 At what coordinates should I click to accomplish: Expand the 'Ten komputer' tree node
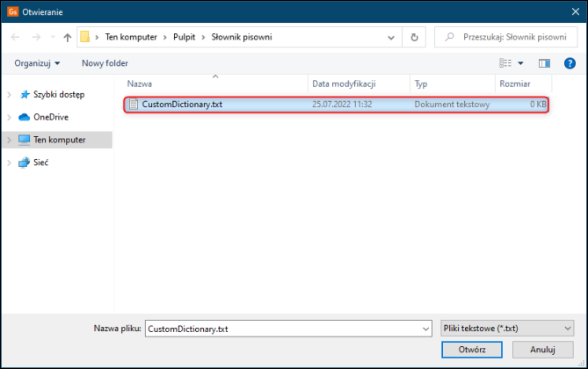[9, 141]
